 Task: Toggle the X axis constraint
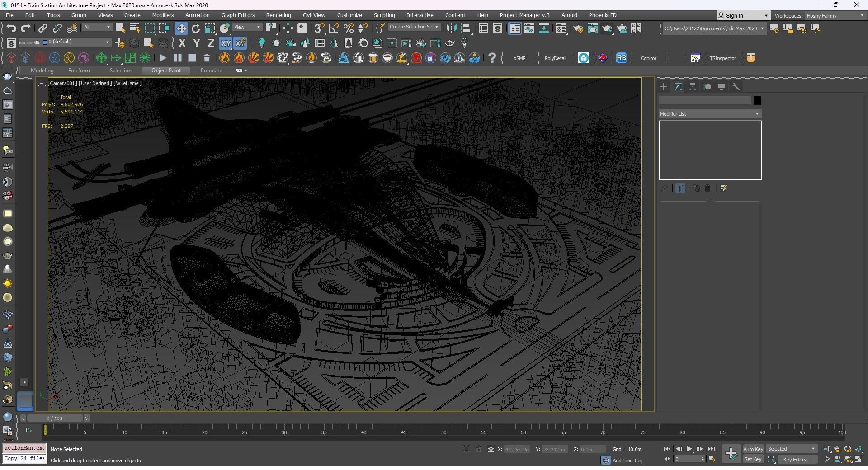(x=182, y=43)
